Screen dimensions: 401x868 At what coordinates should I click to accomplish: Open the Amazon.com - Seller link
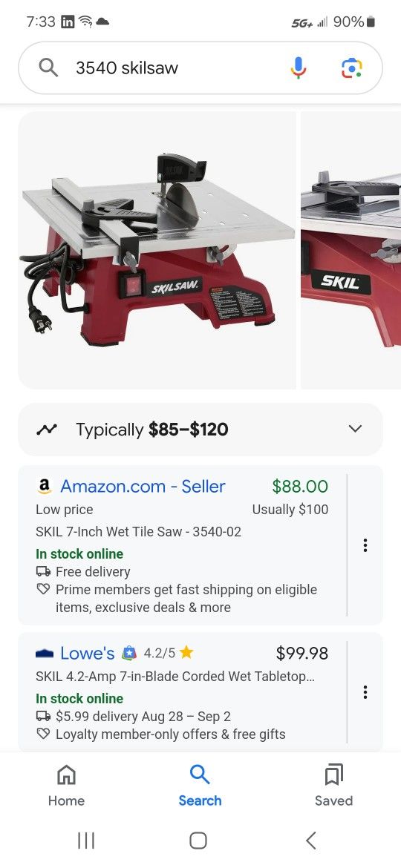coord(143,486)
